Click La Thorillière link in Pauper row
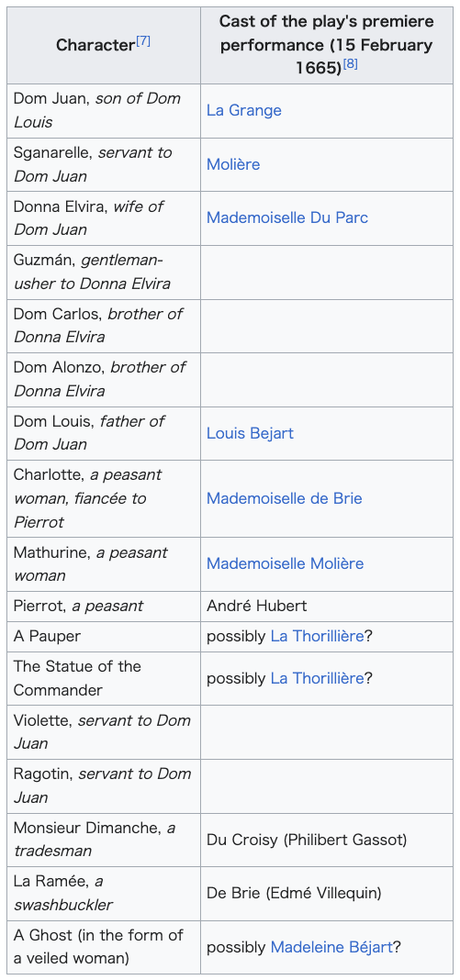Viewport: 460px width, 980px height. pyautogui.click(x=317, y=637)
